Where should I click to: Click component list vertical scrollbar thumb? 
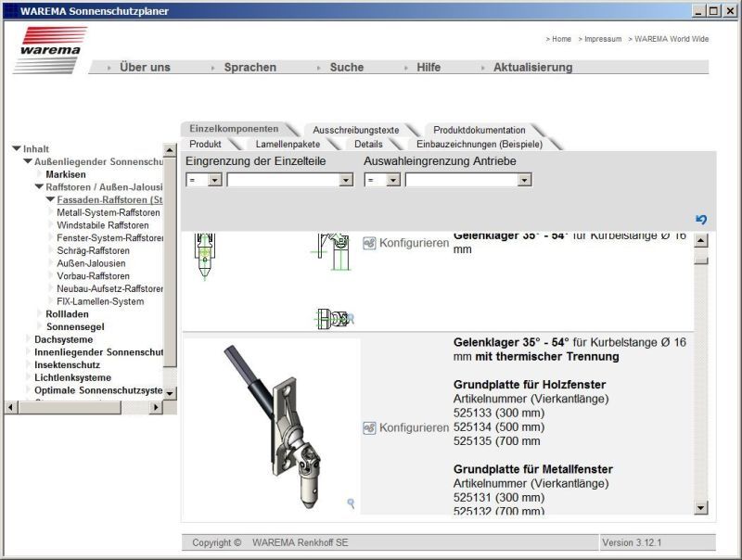pyautogui.click(x=701, y=260)
